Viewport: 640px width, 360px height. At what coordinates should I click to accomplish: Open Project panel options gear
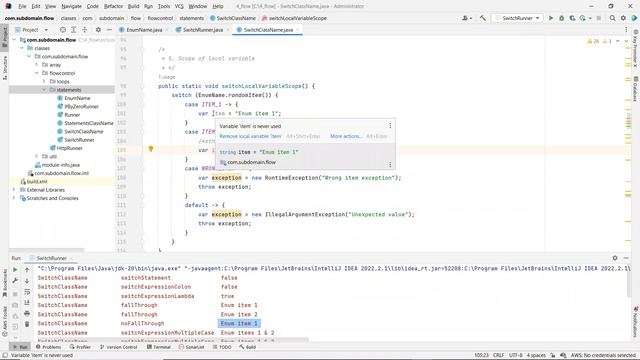click(x=98, y=30)
